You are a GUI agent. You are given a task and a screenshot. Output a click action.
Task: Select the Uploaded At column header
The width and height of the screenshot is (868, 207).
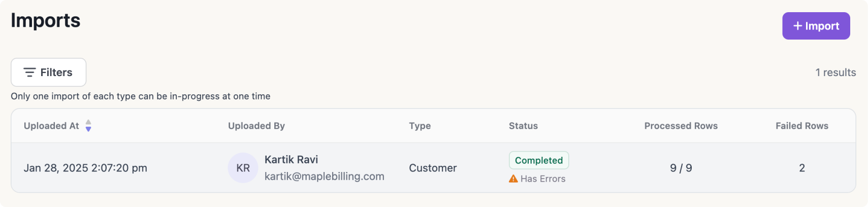coord(51,126)
